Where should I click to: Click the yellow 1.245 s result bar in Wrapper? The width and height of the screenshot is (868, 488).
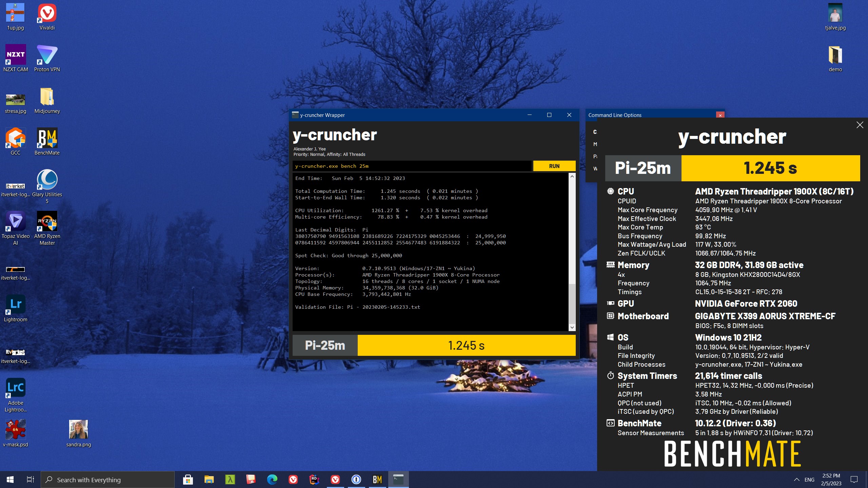(x=467, y=345)
